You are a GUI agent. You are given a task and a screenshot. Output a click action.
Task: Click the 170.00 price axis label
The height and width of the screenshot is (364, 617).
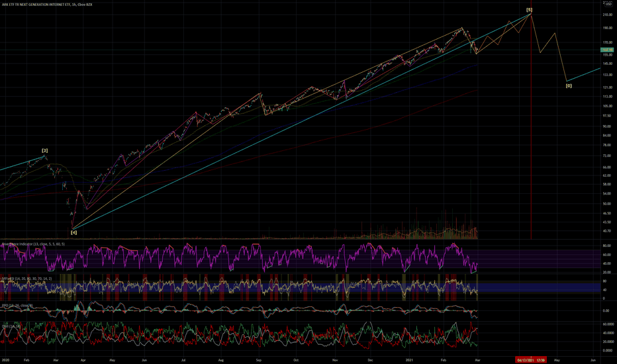pyautogui.click(x=608, y=42)
